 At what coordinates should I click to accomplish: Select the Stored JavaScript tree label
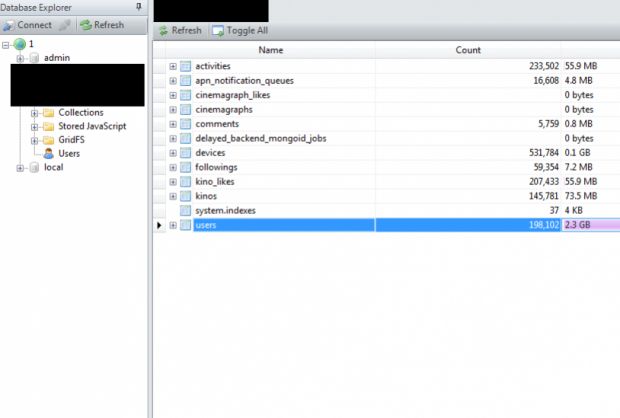(x=92, y=126)
